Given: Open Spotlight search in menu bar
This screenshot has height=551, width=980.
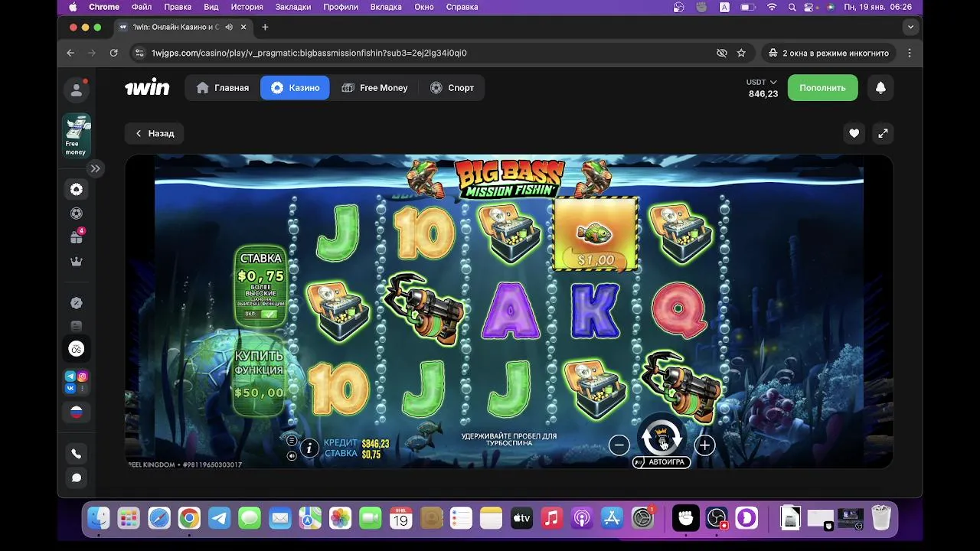Looking at the screenshot, I should click(792, 7).
